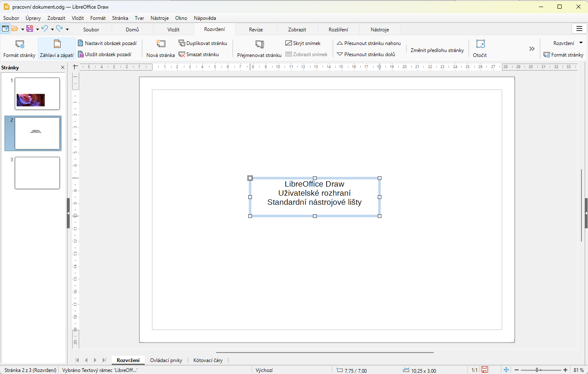Click Uložit obrázek pozadí icon
This screenshot has width=588, height=374.
[x=81, y=54]
